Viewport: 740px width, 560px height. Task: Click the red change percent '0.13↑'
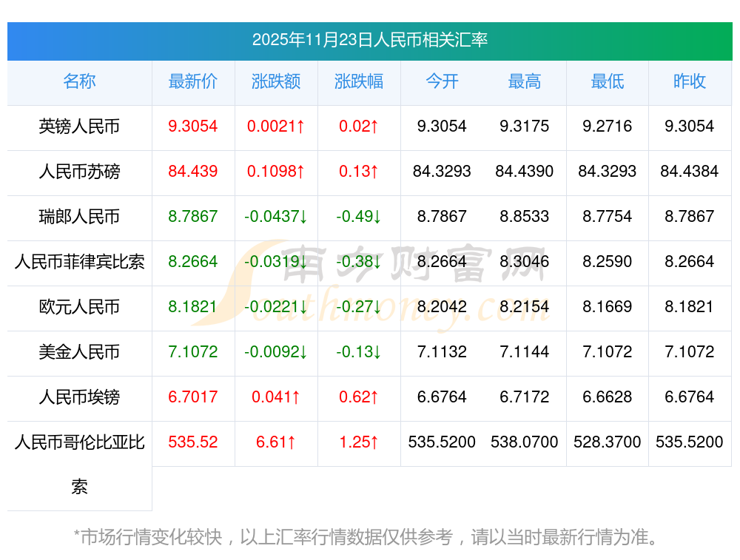click(359, 172)
